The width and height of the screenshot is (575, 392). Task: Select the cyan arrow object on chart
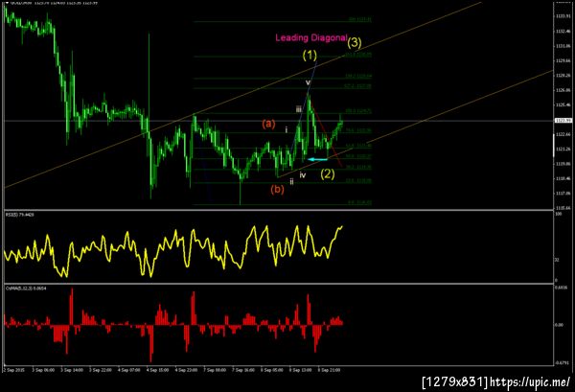317,159
